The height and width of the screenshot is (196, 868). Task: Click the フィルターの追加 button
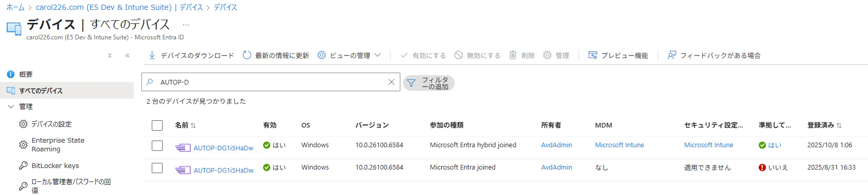click(429, 83)
